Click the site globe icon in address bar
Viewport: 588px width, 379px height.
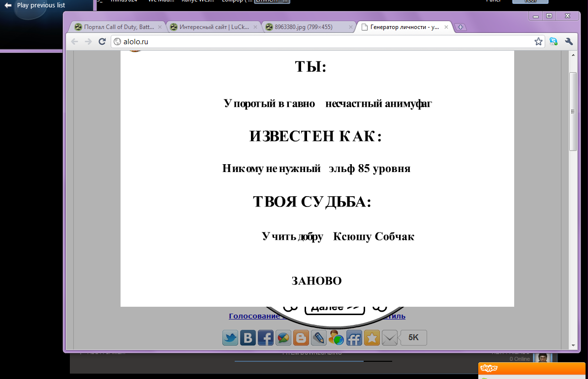(118, 42)
